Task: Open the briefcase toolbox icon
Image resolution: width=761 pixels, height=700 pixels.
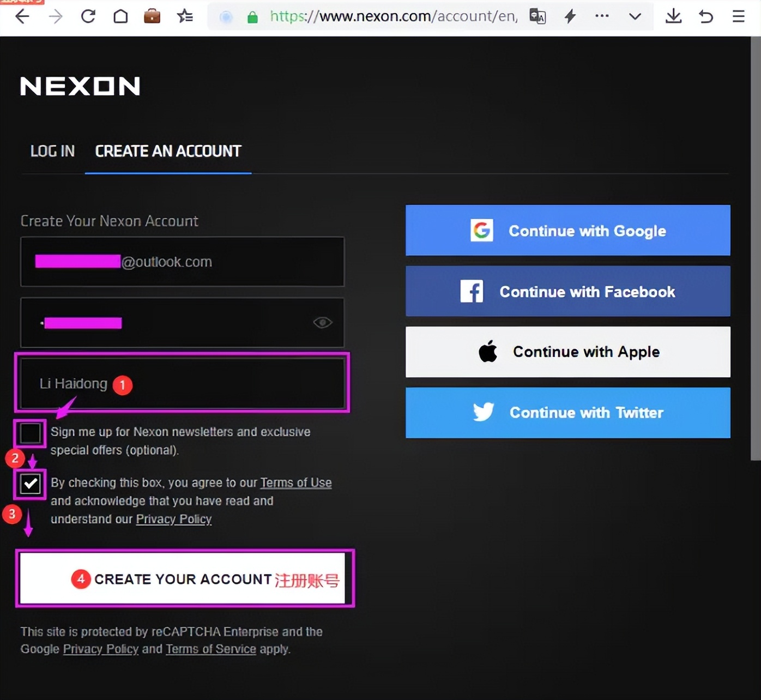Action: pyautogui.click(x=152, y=16)
